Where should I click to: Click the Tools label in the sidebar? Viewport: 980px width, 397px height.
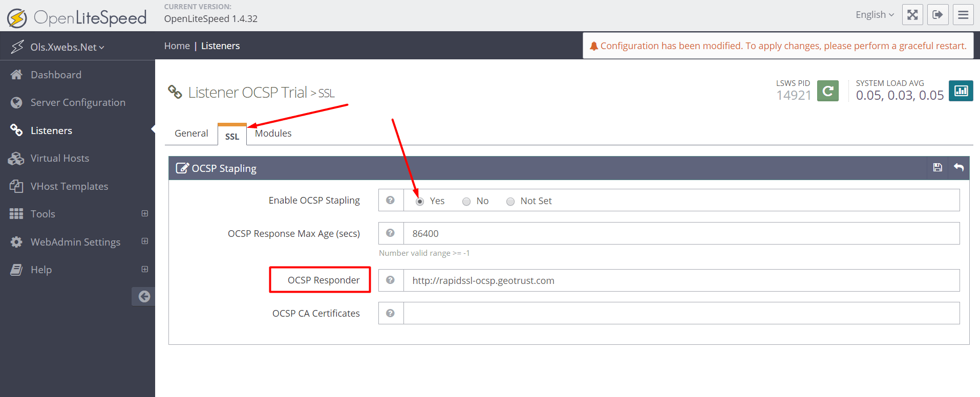[x=43, y=214]
